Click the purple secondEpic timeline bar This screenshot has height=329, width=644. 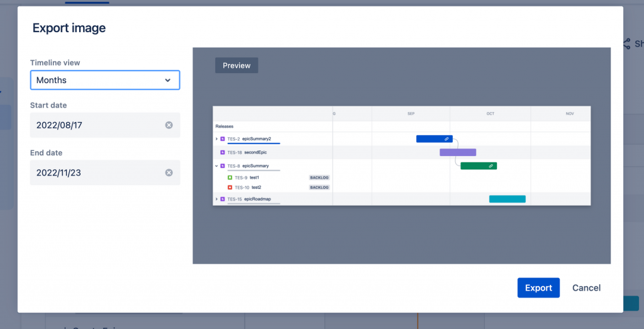coord(458,152)
